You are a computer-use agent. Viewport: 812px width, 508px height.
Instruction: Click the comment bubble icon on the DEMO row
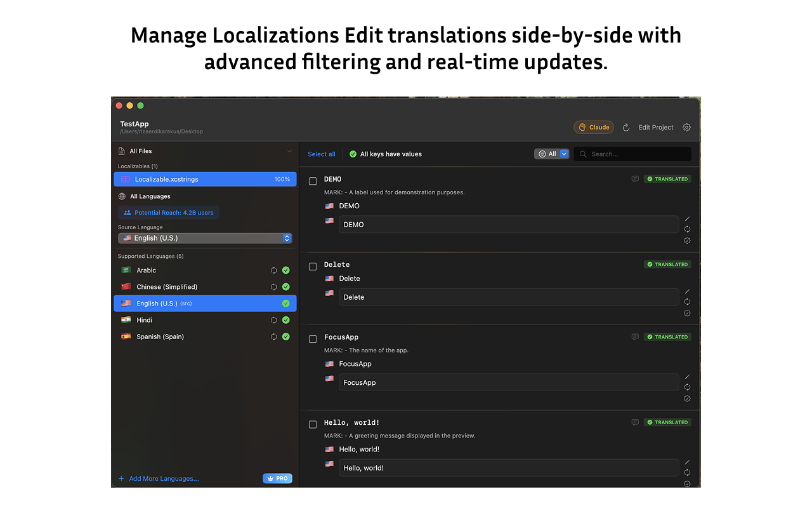(x=635, y=179)
